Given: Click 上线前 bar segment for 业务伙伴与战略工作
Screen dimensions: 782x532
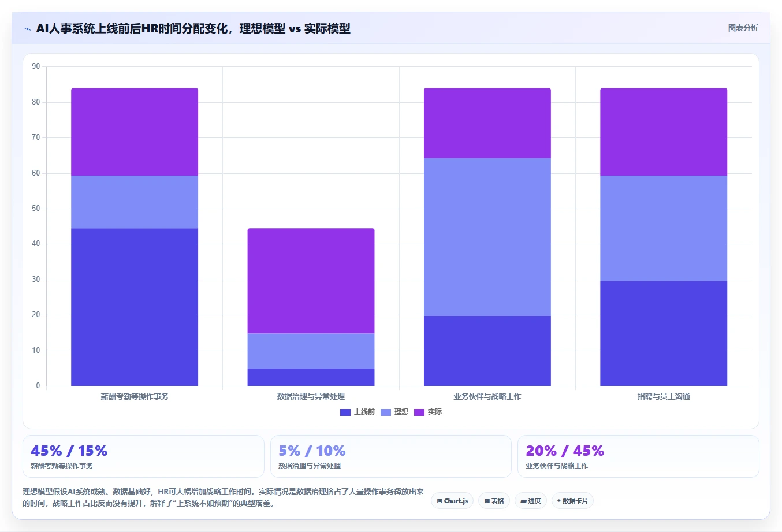Looking at the screenshot, I should pyautogui.click(x=487, y=351).
